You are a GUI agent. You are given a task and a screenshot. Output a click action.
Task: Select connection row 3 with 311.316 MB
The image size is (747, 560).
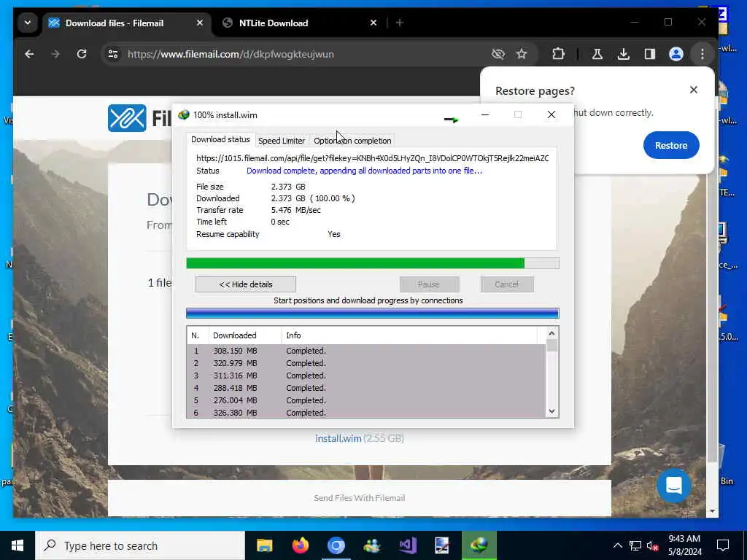coord(366,376)
